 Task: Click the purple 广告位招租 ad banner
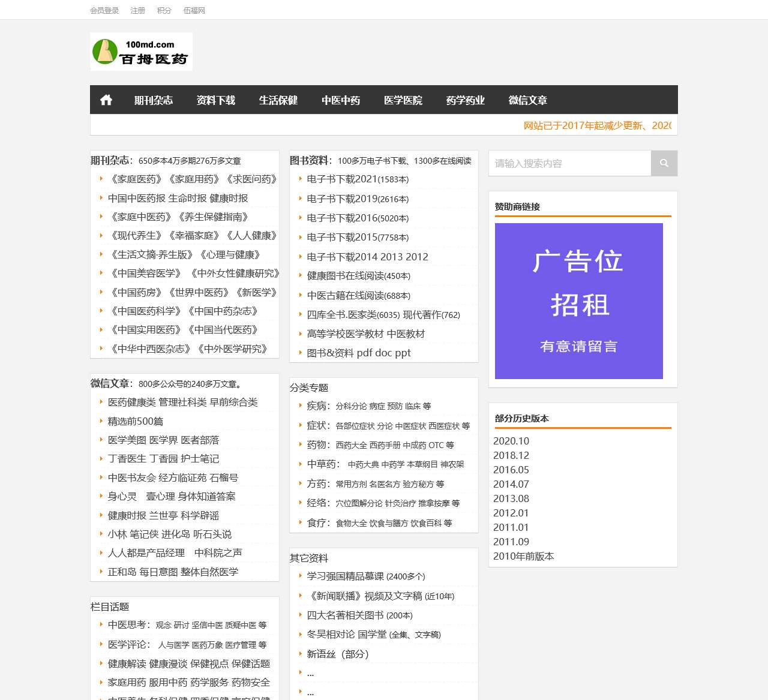578,301
